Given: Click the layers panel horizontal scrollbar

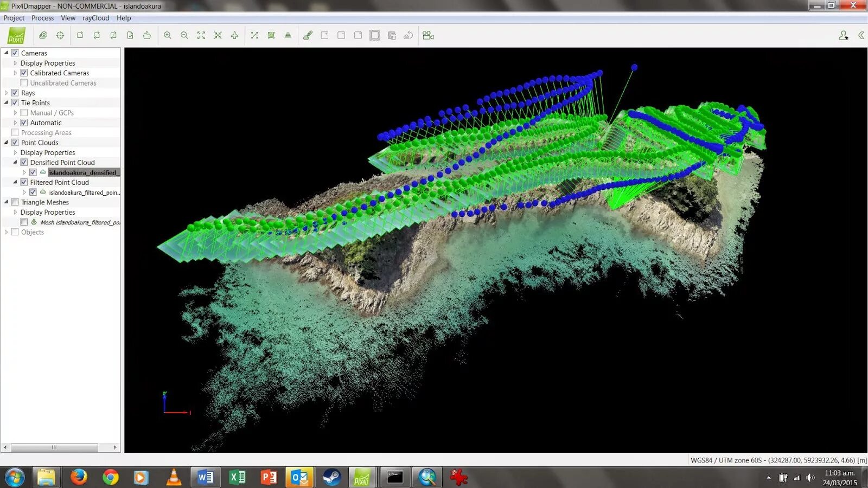Looking at the screenshot, I should click(x=54, y=447).
